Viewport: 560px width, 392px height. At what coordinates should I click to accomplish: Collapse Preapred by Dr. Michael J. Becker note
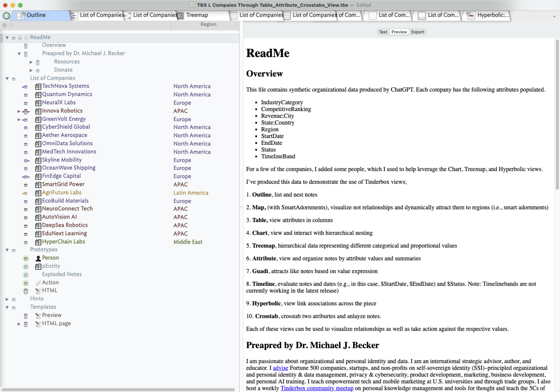click(x=19, y=54)
